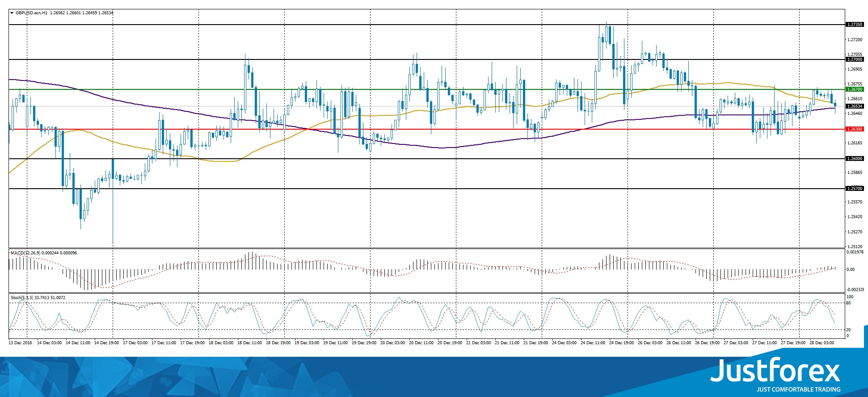
Task: Click the 19 Dec 11:00 time label
Action: click(x=335, y=343)
